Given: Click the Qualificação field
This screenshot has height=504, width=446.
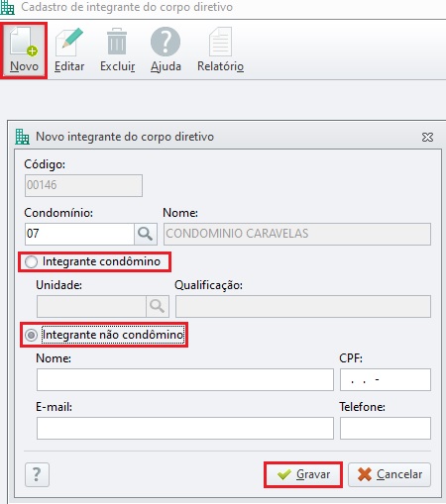Looking at the screenshot, I should click(303, 306).
